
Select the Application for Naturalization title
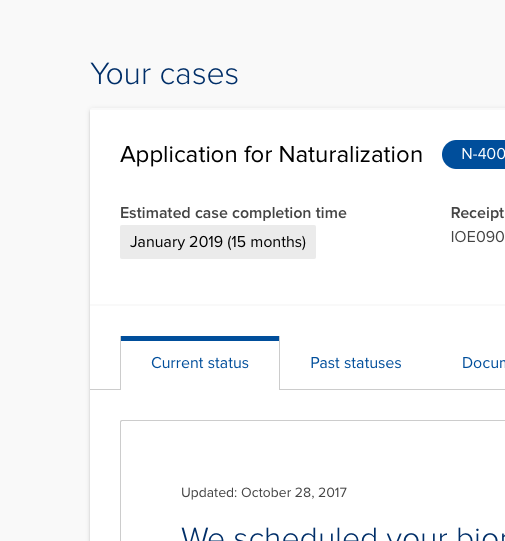(271, 154)
